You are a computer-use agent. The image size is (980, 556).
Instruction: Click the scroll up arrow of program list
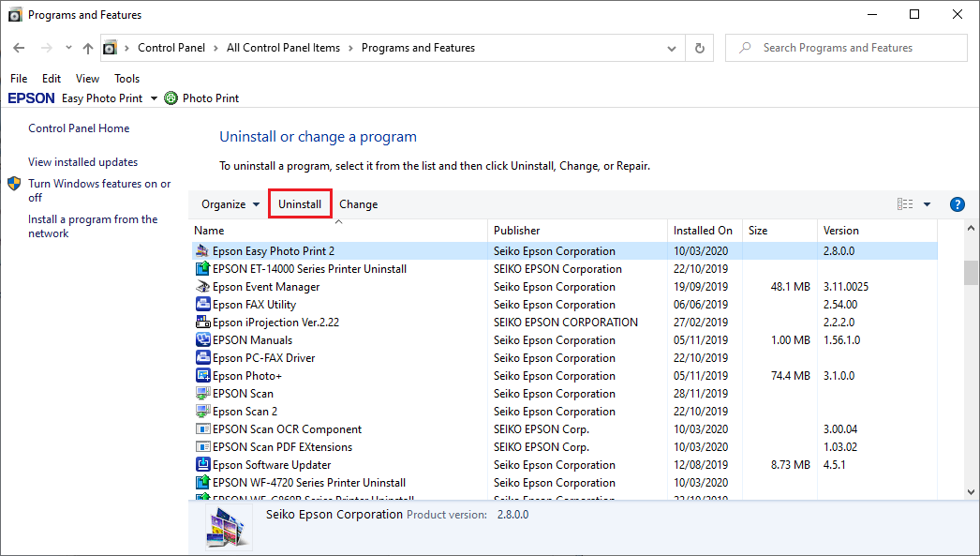[x=971, y=228]
